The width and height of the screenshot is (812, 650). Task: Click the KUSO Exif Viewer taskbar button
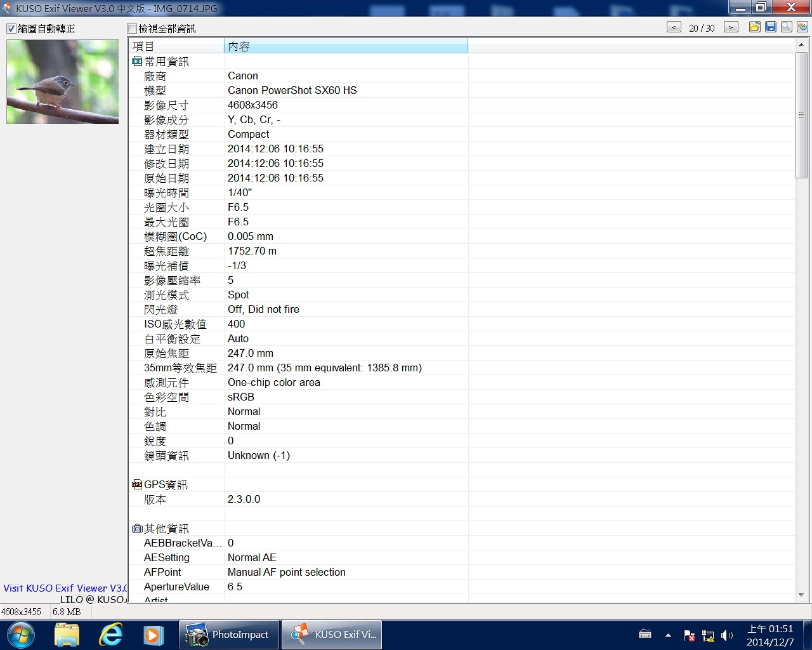[x=332, y=635]
